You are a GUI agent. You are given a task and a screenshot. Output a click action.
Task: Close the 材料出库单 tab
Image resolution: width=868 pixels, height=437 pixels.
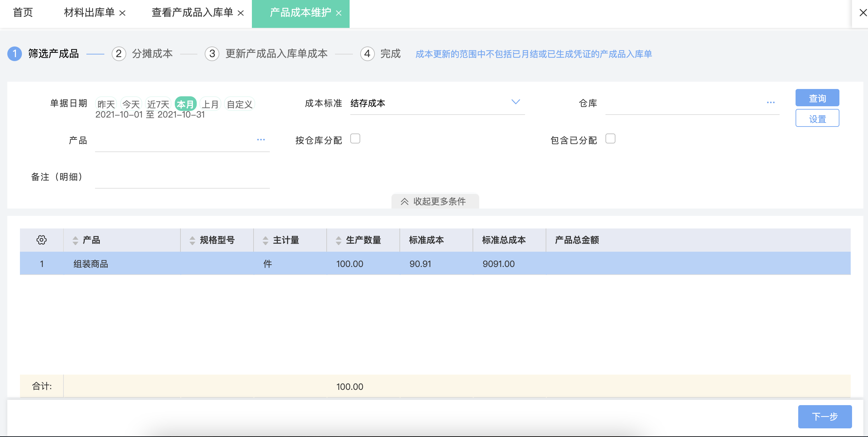point(123,13)
